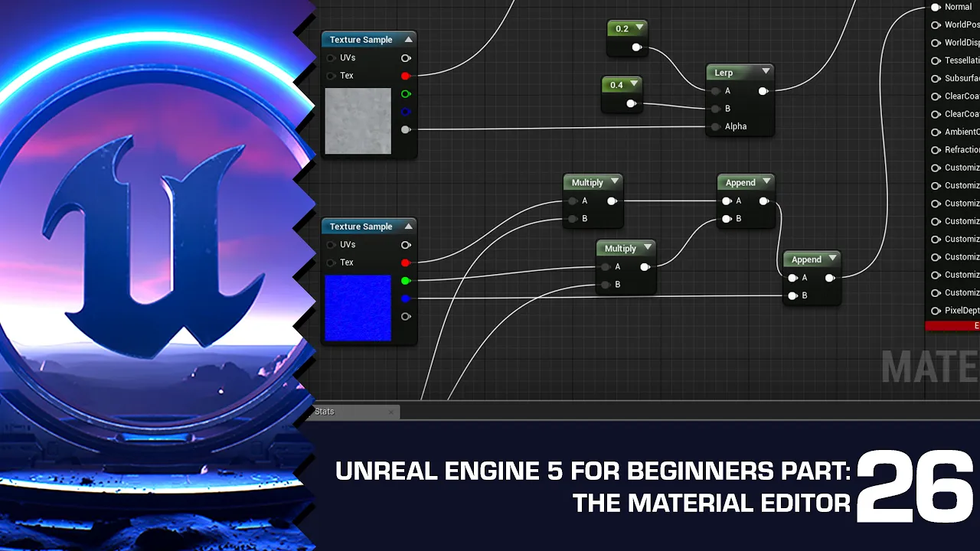The image size is (980, 551).
Task: Click the blue Texture Sample's UVs input pin
Action: pos(331,245)
